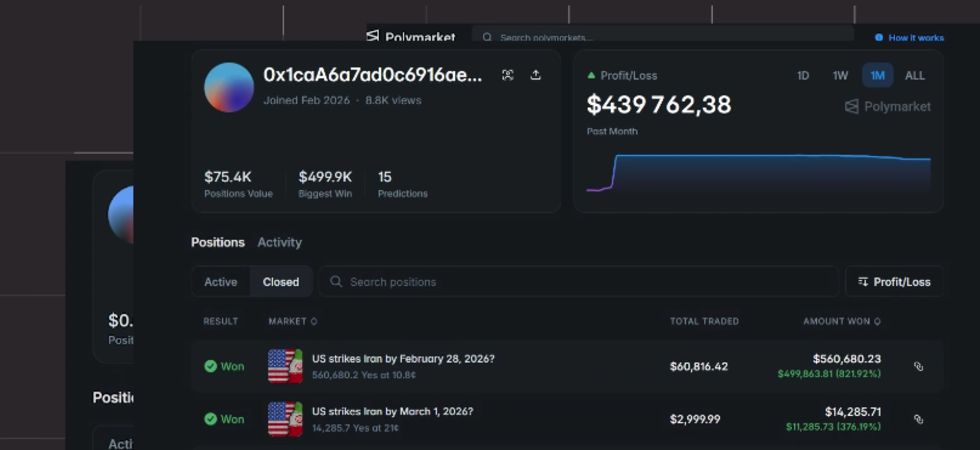Switch to the Activity tab
This screenshot has width=980, height=450.
tap(279, 242)
